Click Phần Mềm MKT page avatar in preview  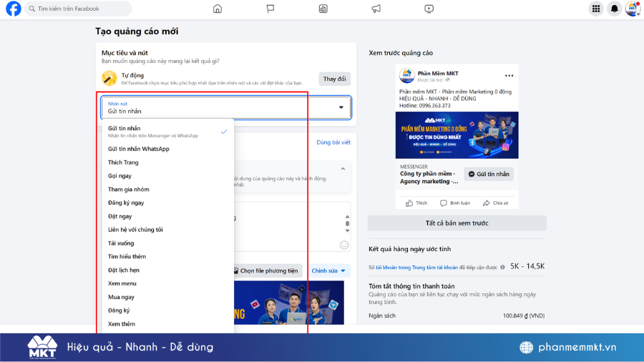(406, 76)
